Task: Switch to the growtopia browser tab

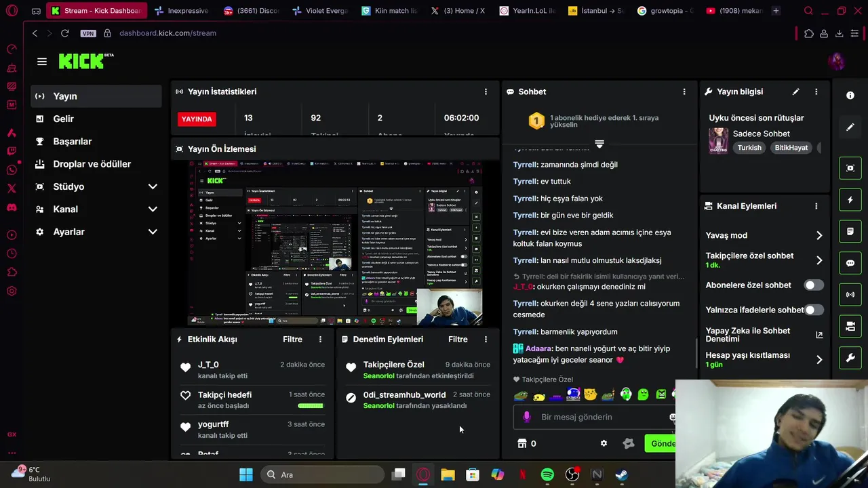Action: coord(665,11)
